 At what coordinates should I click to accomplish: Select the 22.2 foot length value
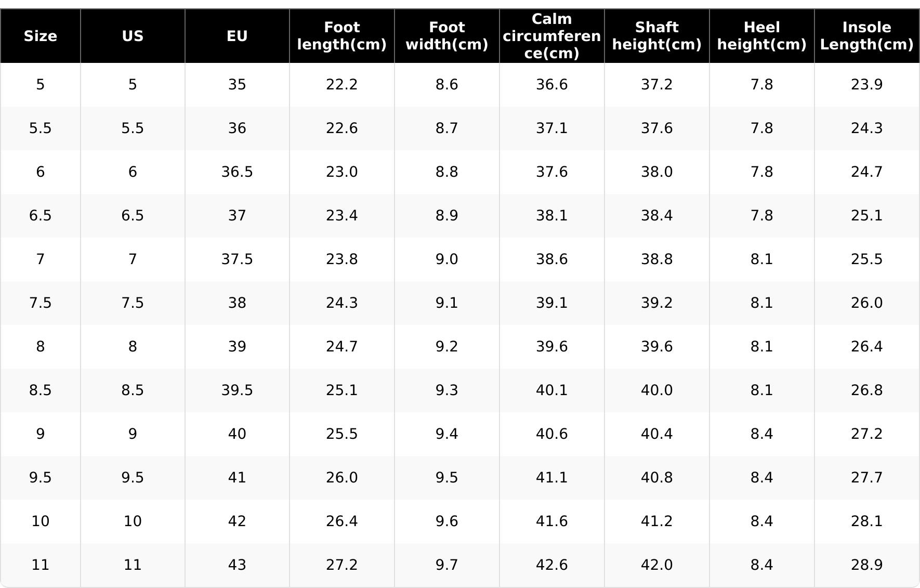[341, 84]
